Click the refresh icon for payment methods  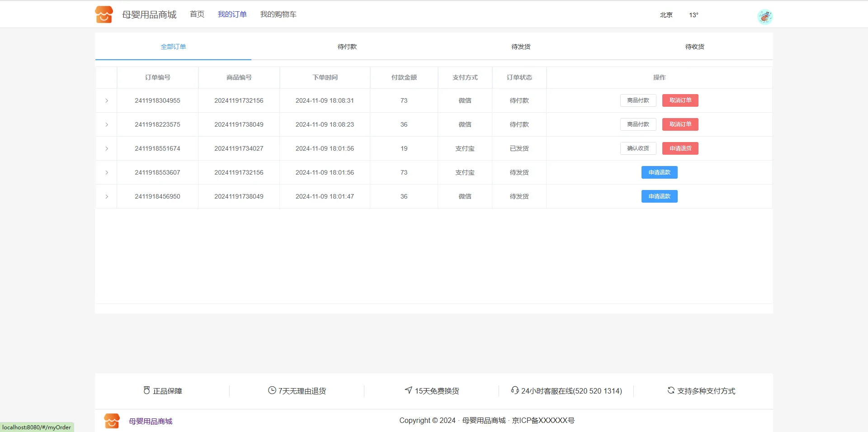click(671, 390)
